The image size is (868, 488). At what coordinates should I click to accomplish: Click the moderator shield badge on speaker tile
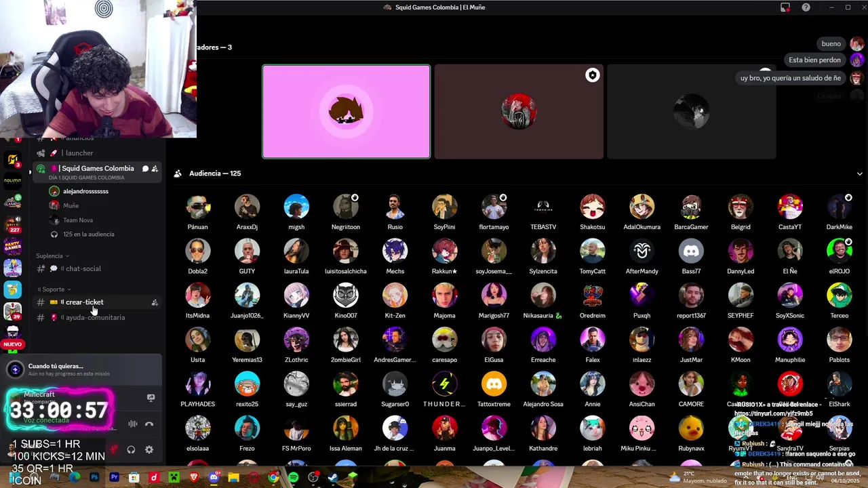pos(592,75)
